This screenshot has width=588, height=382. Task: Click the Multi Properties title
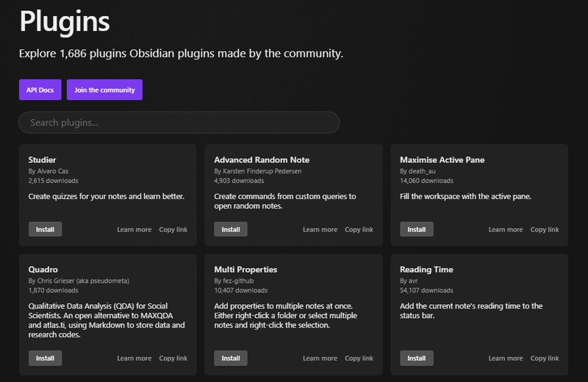245,270
